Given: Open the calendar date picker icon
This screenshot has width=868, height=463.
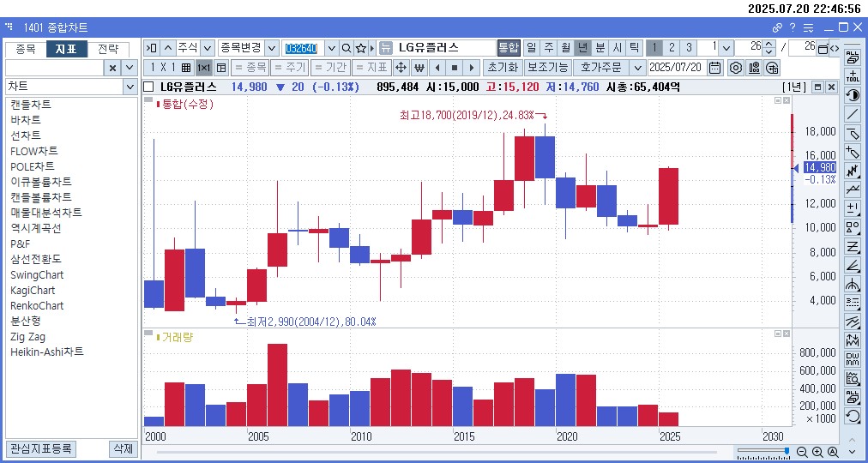Looking at the screenshot, I should point(715,68).
